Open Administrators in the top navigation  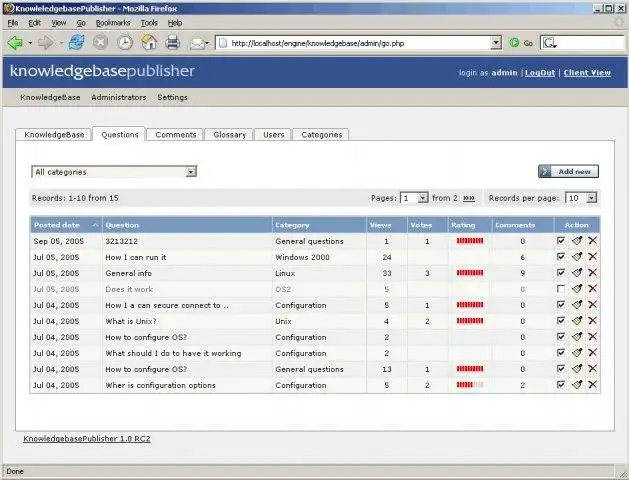[119, 97]
